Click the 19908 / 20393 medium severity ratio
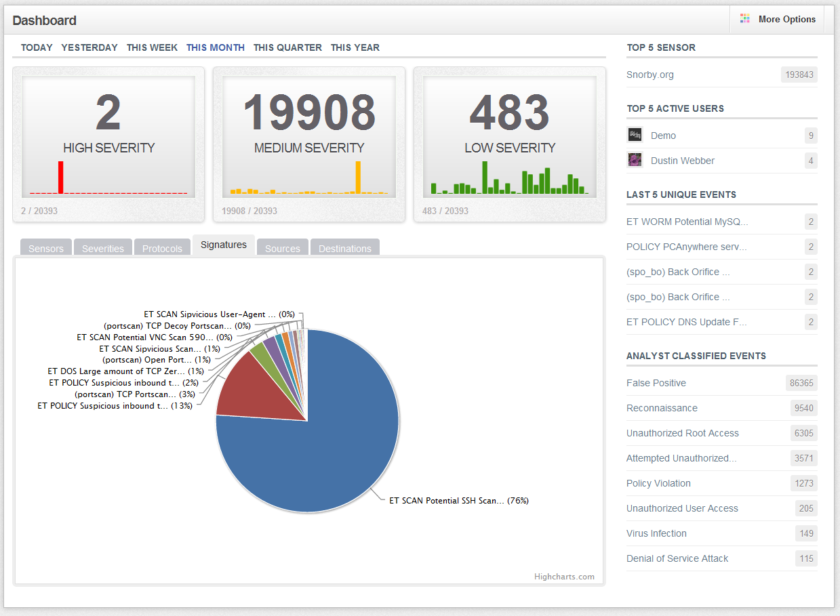The height and width of the screenshot is (616, 840). (x=249, y=211)
